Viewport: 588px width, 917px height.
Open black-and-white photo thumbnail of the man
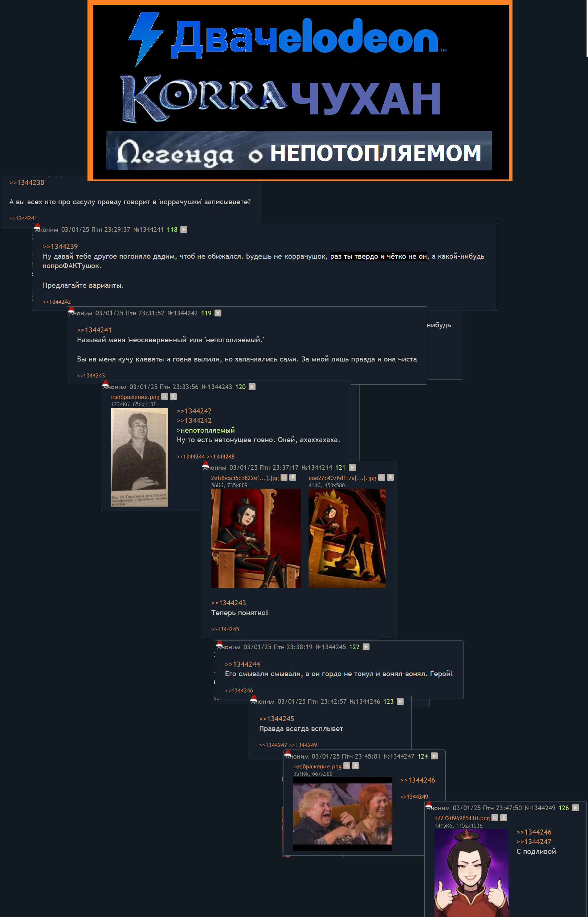coord(139,457)
